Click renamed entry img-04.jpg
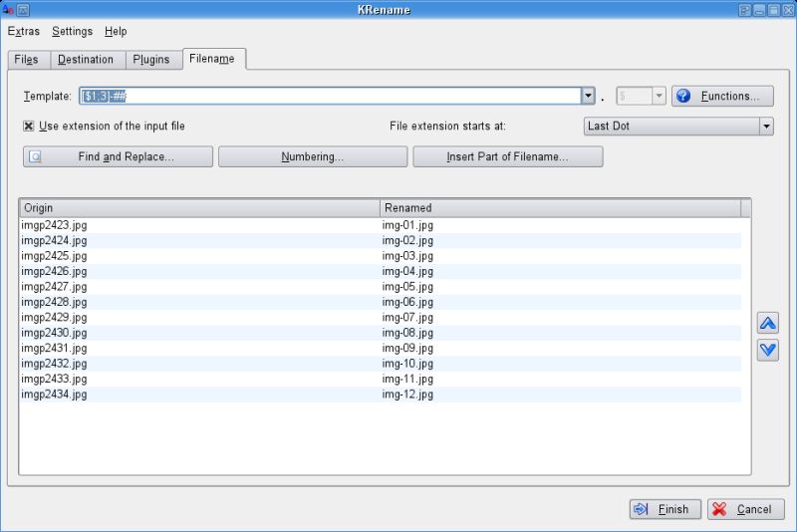This screenshot has width=797, height=532. [407, 271]
